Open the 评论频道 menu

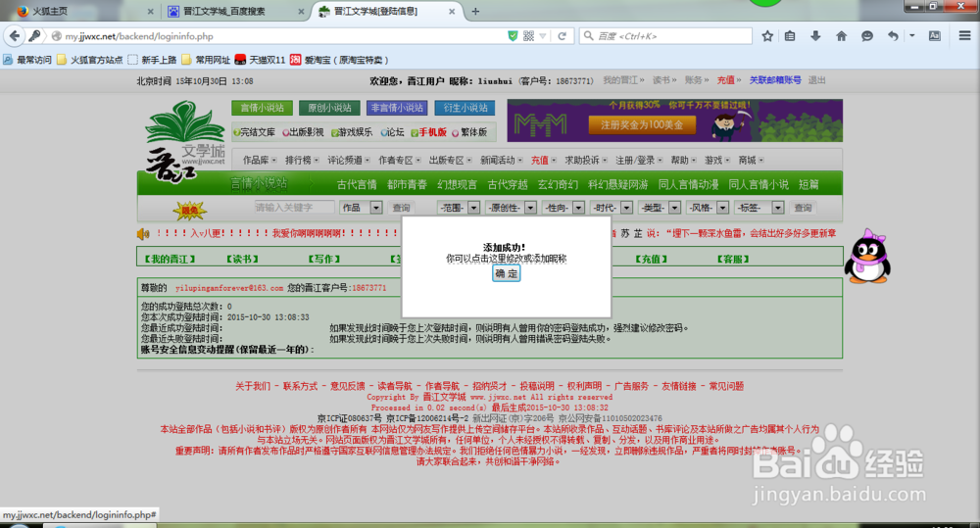349,161
